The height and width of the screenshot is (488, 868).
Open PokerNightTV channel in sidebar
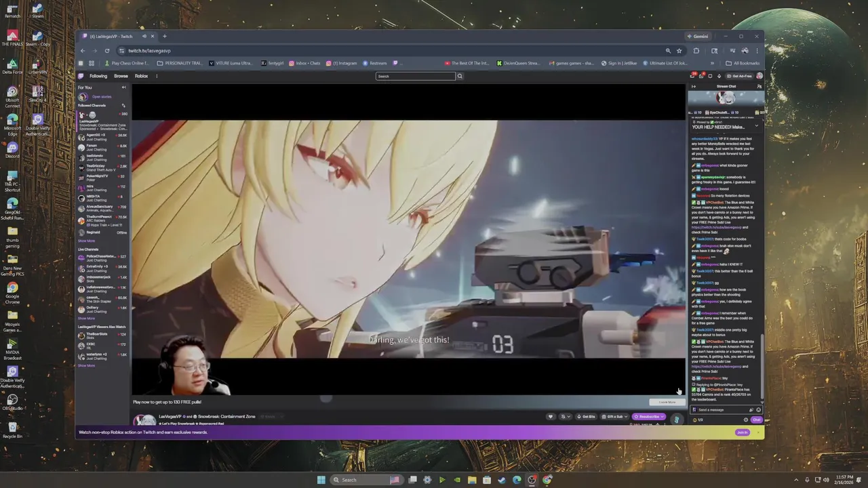click(102, 178)
